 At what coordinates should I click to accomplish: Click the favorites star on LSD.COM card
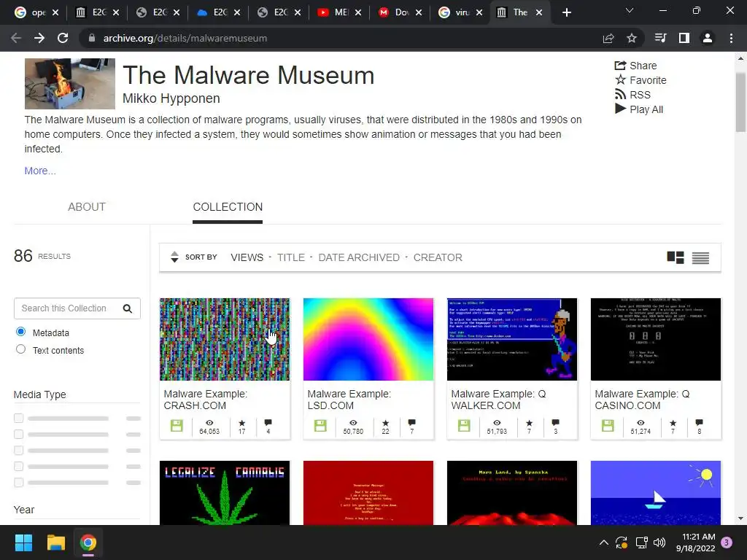385,423
